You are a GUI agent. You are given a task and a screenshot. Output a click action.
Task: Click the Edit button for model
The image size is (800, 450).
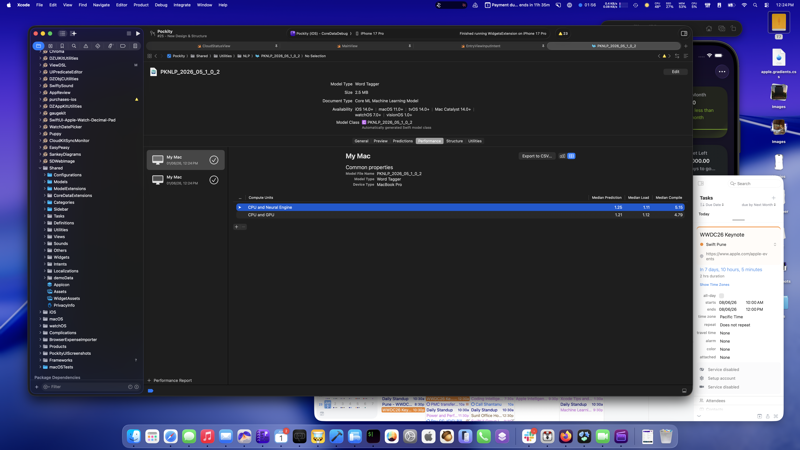click(676, 72)
